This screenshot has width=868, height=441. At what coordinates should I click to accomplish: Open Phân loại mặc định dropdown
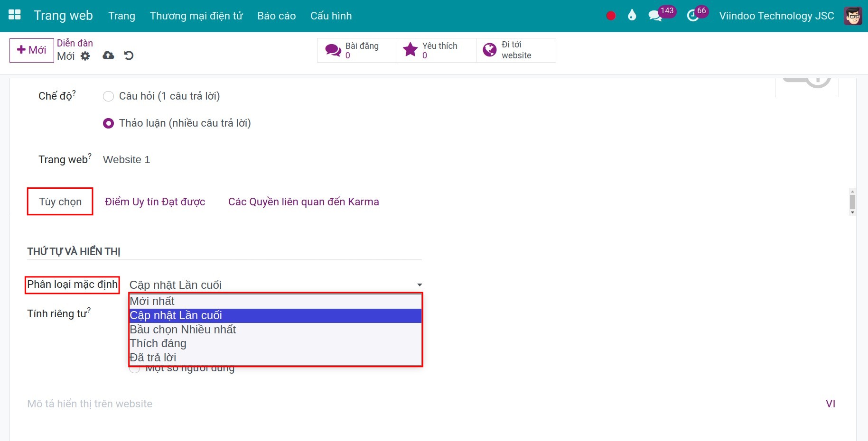click(x=276, y=285)
